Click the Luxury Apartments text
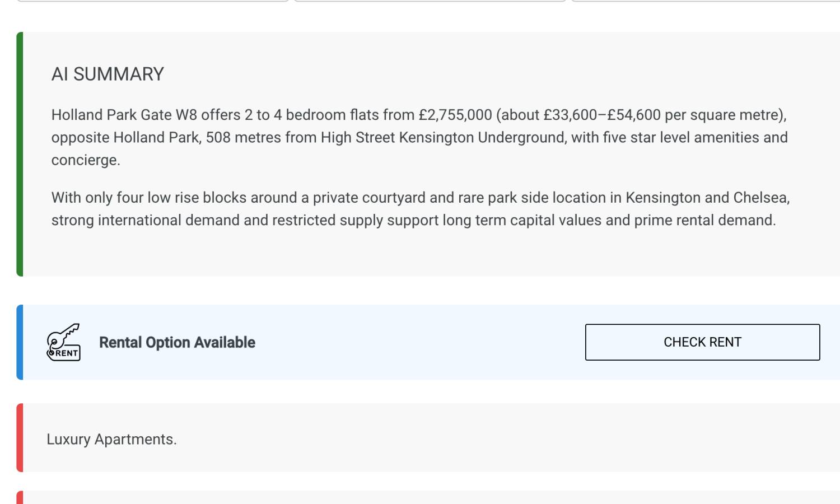The image size is (840, 504). [111, 439]
